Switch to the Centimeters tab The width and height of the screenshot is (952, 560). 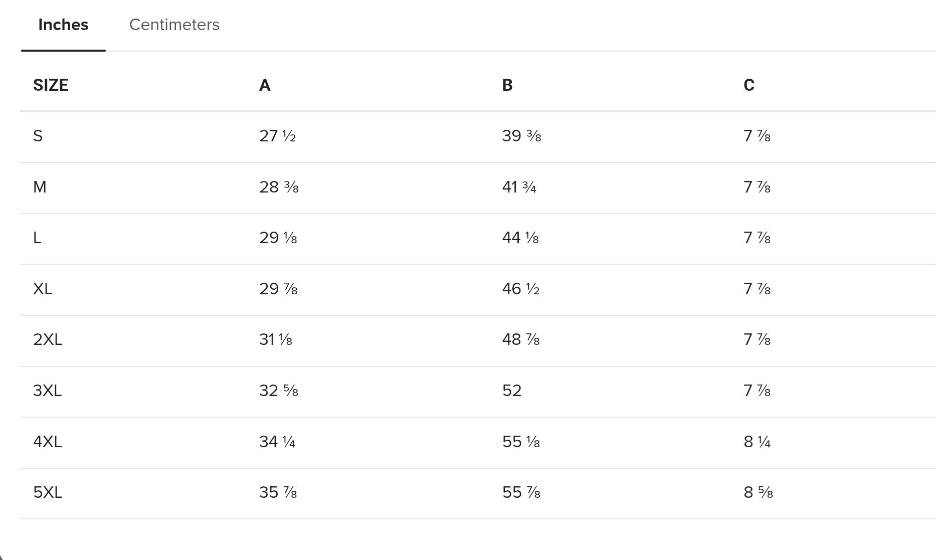tap(174, 25)
